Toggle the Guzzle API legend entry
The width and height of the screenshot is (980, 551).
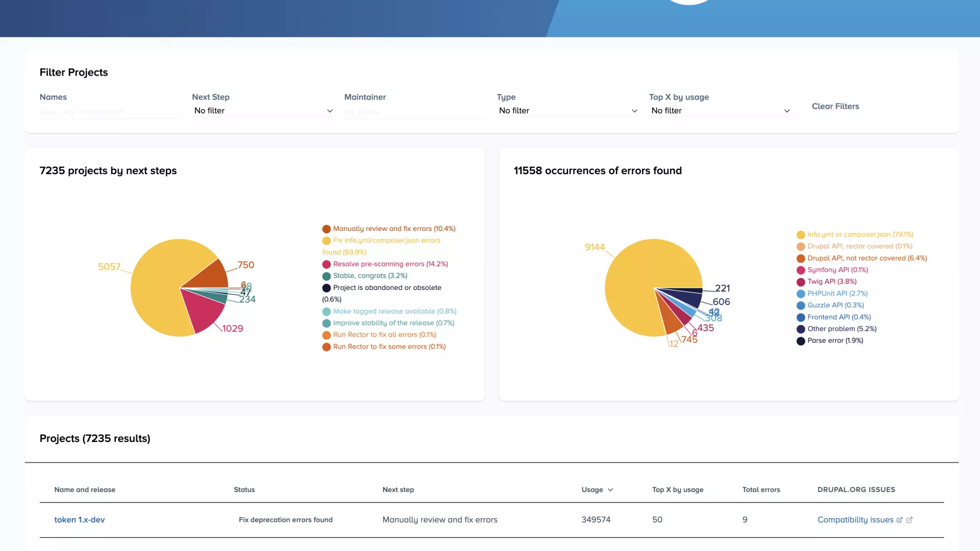click(x=830, y=305)
